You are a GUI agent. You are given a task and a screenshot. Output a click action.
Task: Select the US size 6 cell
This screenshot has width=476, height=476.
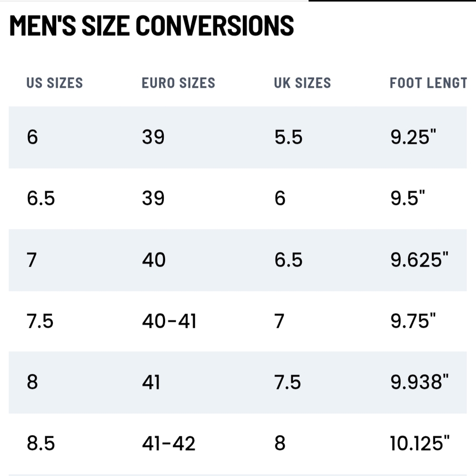[32, 137]
